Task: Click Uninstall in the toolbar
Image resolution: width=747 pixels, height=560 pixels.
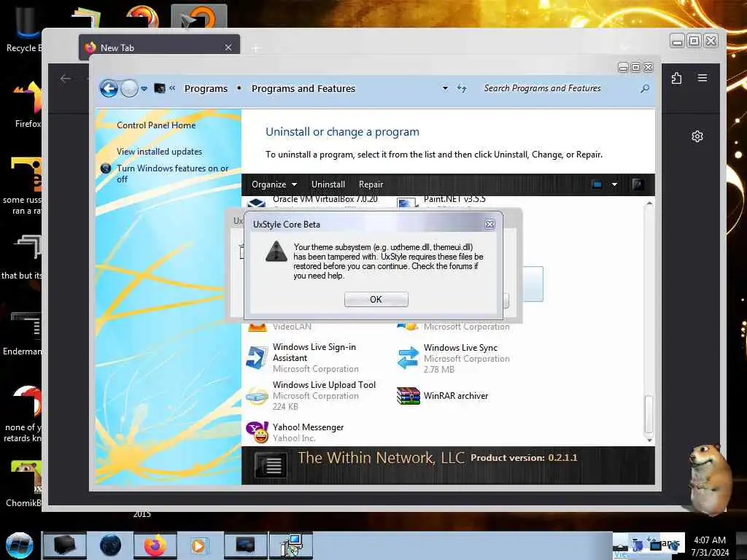Action: pos(328,184)
